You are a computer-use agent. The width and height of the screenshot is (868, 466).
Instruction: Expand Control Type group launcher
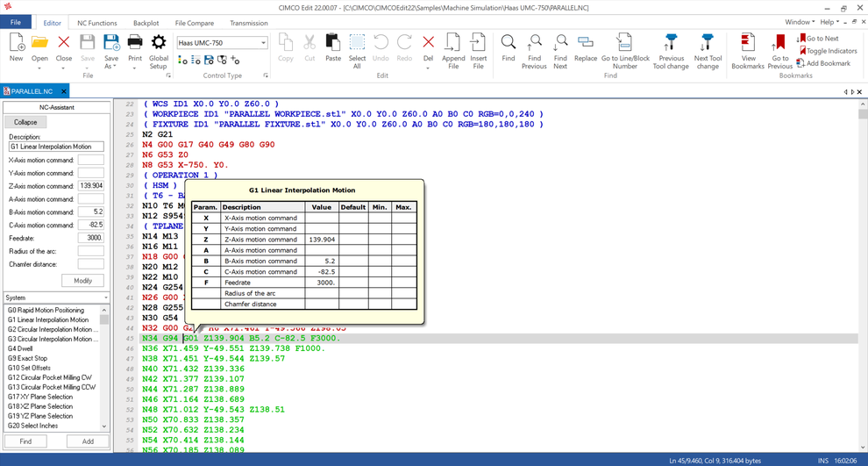click(266, 75)
